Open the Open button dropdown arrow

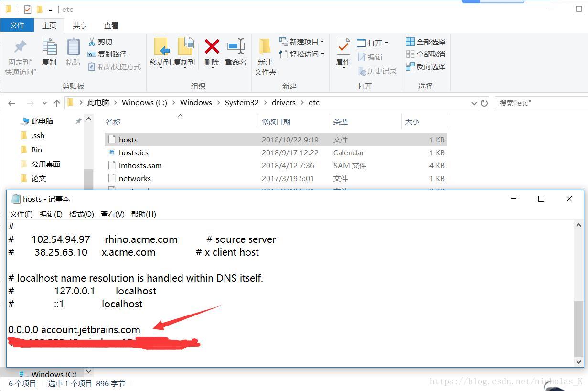pyautogui.click(x=386, y=43)
